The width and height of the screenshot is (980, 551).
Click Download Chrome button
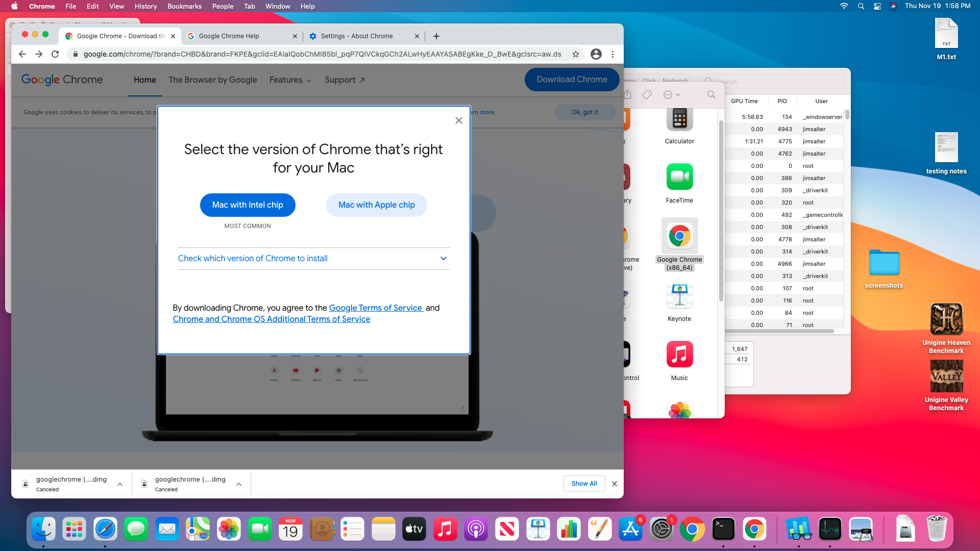click(x=572, y=80)
